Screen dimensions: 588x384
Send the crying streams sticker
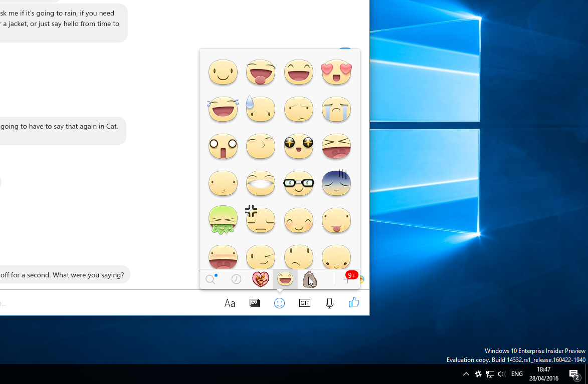(x=336, y=109)
